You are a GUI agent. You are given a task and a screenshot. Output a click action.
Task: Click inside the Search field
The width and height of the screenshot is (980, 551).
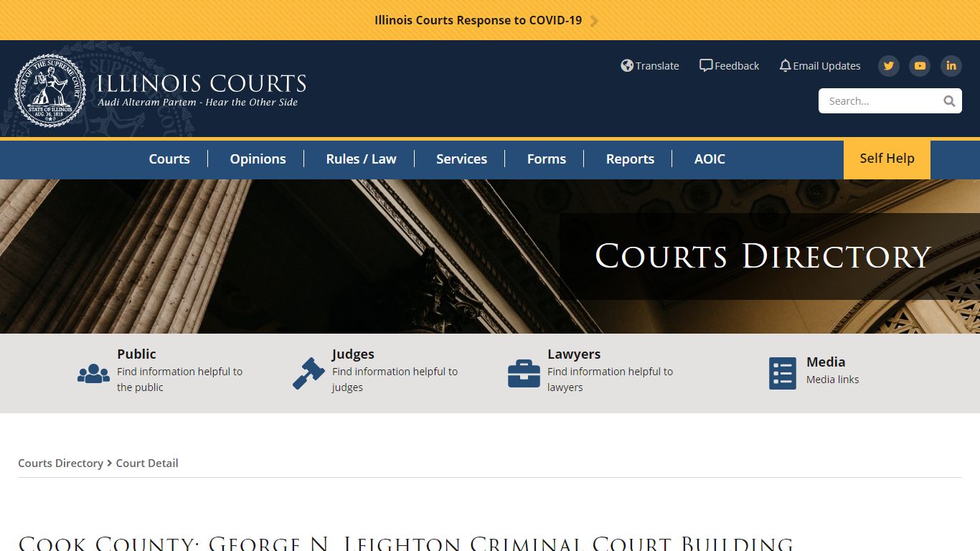coord(882,100)
